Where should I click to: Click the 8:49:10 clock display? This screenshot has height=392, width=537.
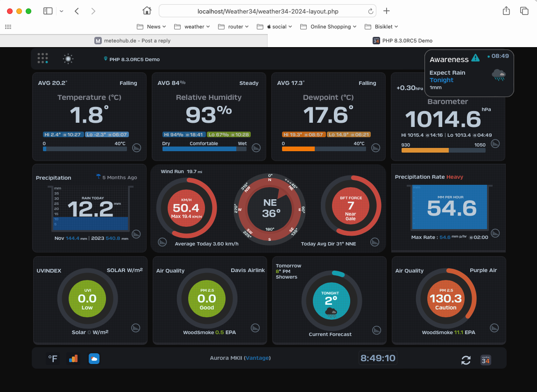coord(378,358)
